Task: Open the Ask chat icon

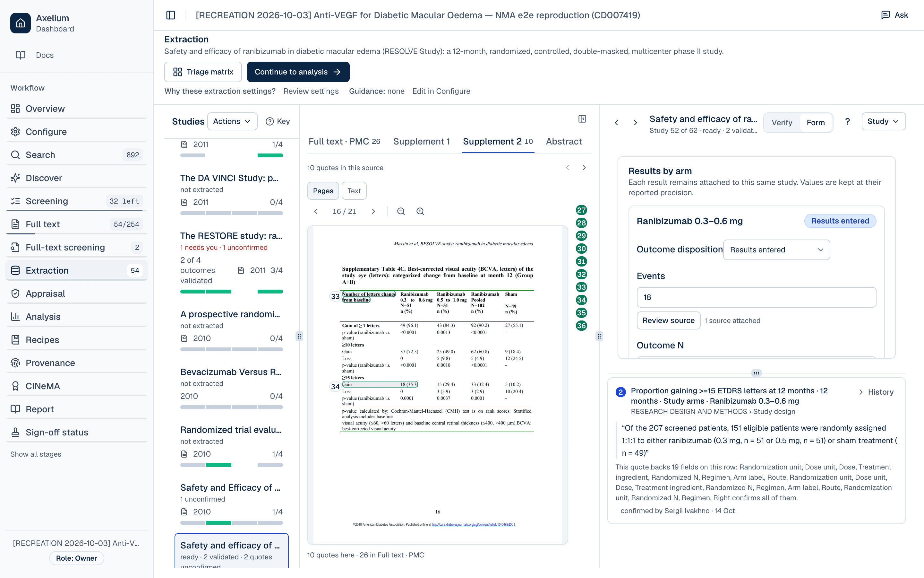Action: pyautogui.click(x=894, y=15)
